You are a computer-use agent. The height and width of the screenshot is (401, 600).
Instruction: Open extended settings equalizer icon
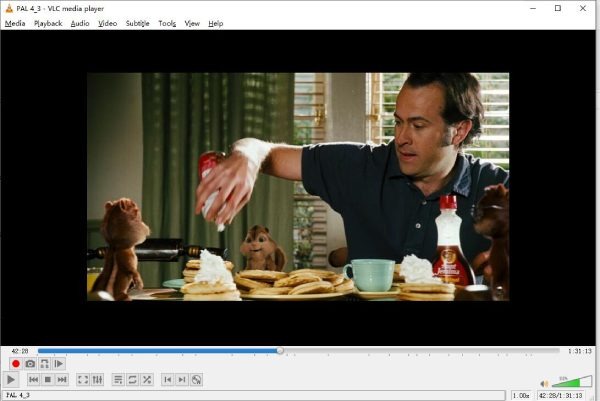[97, 380]
